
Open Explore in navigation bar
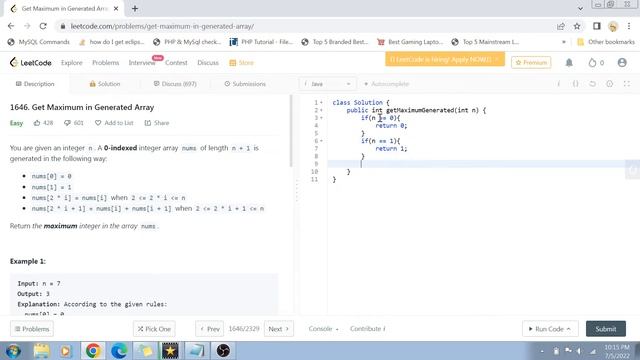click(x=71, y=62)
